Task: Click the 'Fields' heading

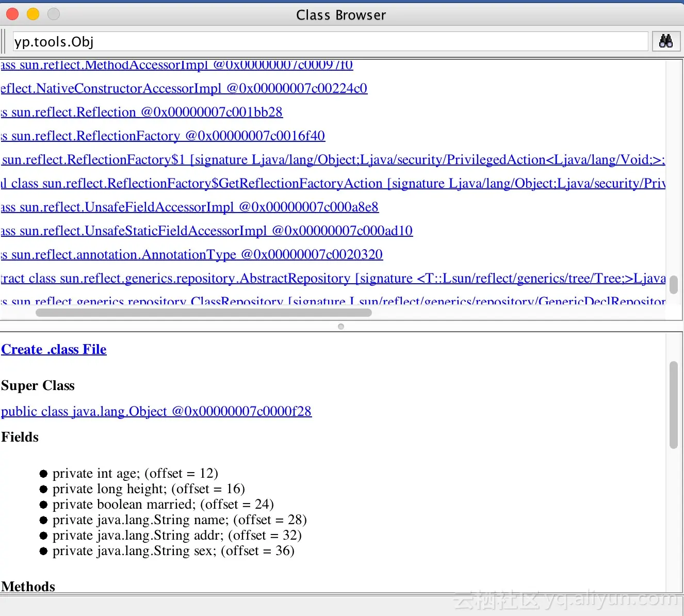Action: (x=20, y=437)
